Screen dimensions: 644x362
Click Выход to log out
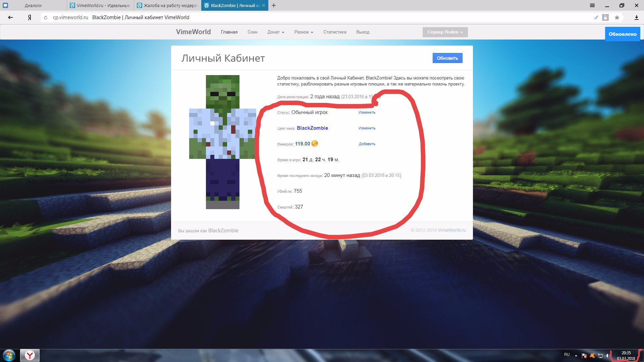tap(363, 32)
